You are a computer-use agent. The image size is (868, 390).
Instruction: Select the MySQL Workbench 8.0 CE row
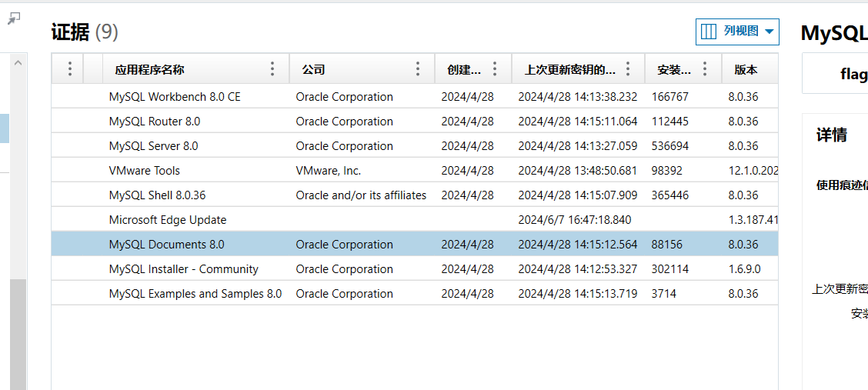coord(415,97)
